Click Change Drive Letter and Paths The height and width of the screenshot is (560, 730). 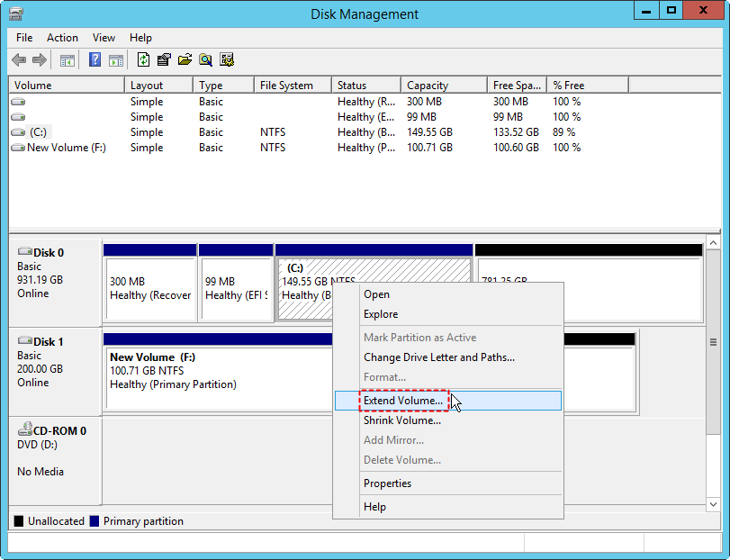click(438, 357)
